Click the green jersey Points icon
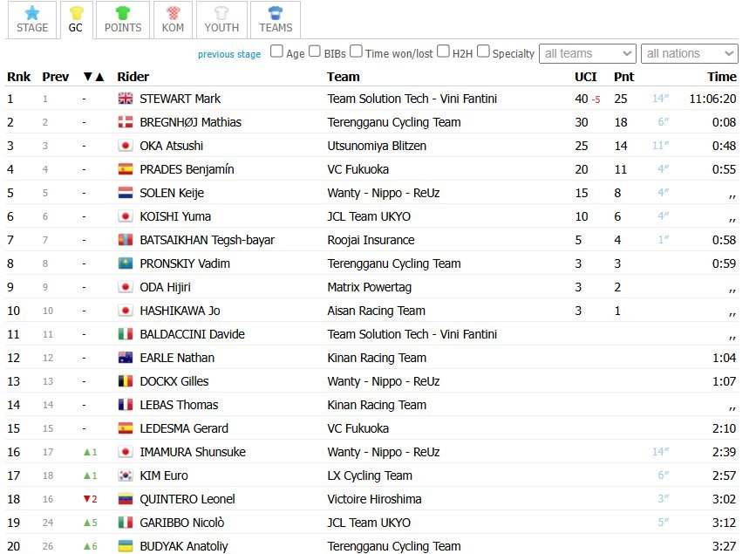This screenshot has height=554, width=756. (123, 12)
